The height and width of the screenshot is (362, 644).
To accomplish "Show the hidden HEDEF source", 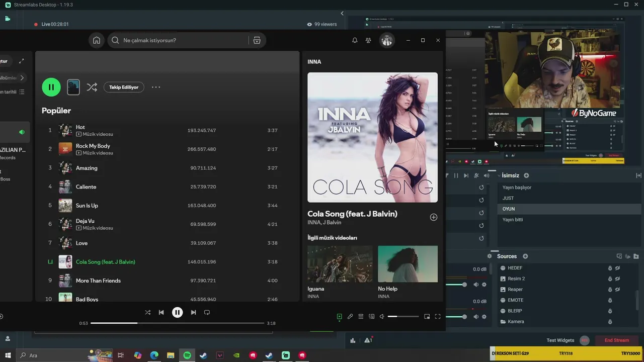I will tap(617, 268).
